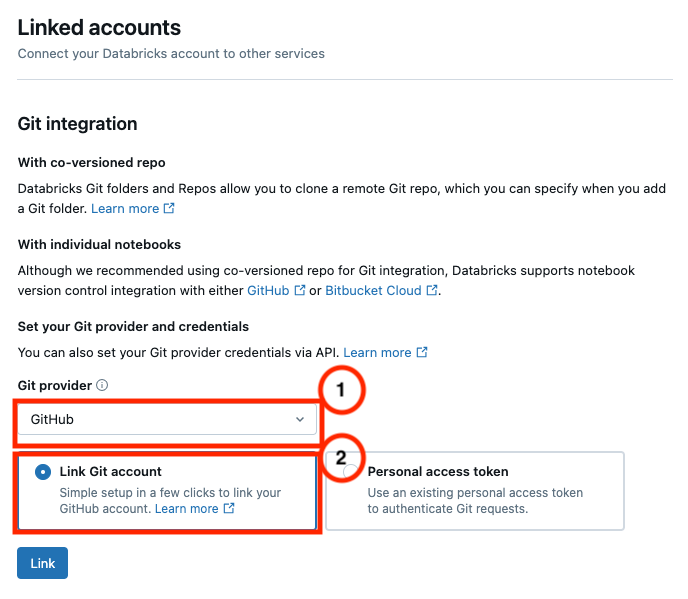Open Learn more about linking GitHub account

coord(186,509)
